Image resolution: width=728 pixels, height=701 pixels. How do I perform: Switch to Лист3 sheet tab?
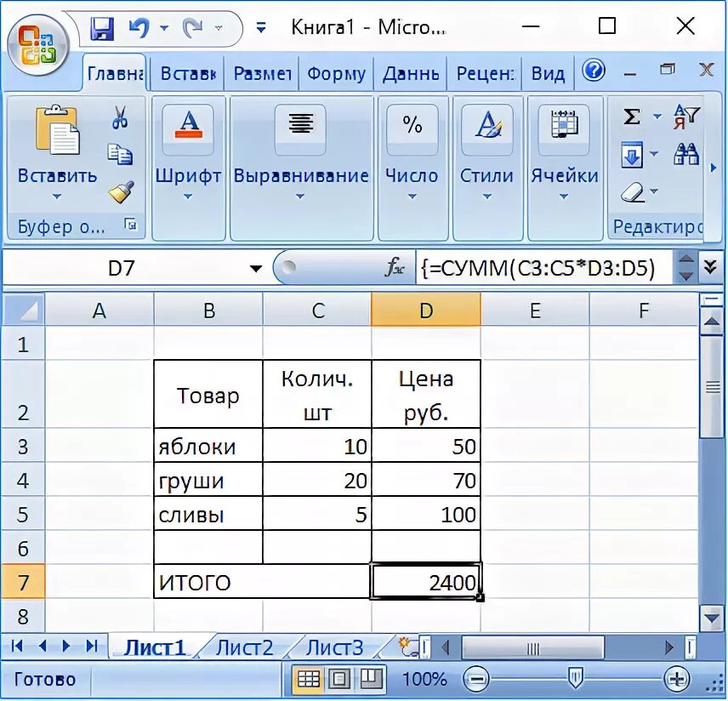click(x=334, y=647)
